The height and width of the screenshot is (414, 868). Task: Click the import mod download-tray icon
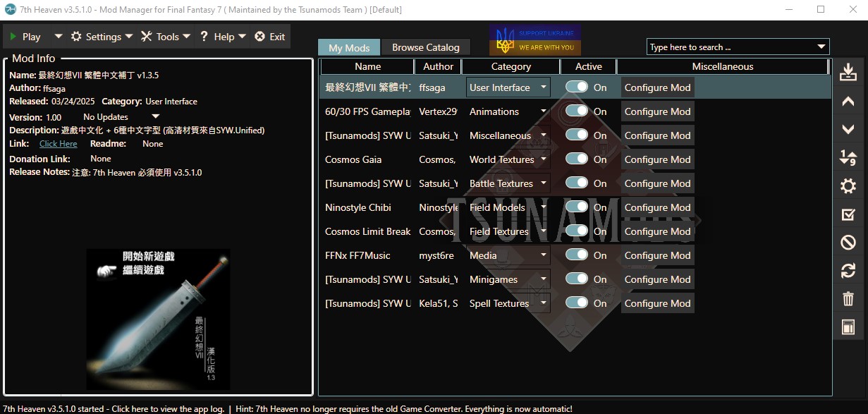click(x=848, y=72)
